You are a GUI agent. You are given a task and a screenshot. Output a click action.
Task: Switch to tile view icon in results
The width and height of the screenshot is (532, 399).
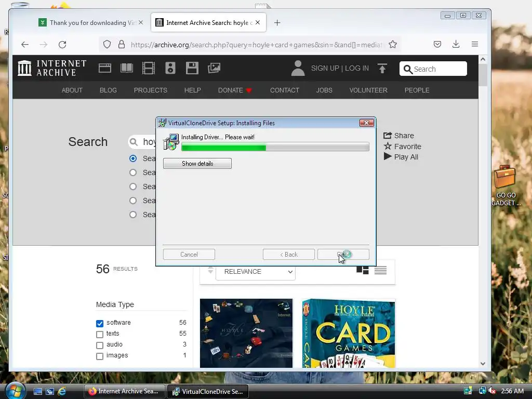click(363, 270)
